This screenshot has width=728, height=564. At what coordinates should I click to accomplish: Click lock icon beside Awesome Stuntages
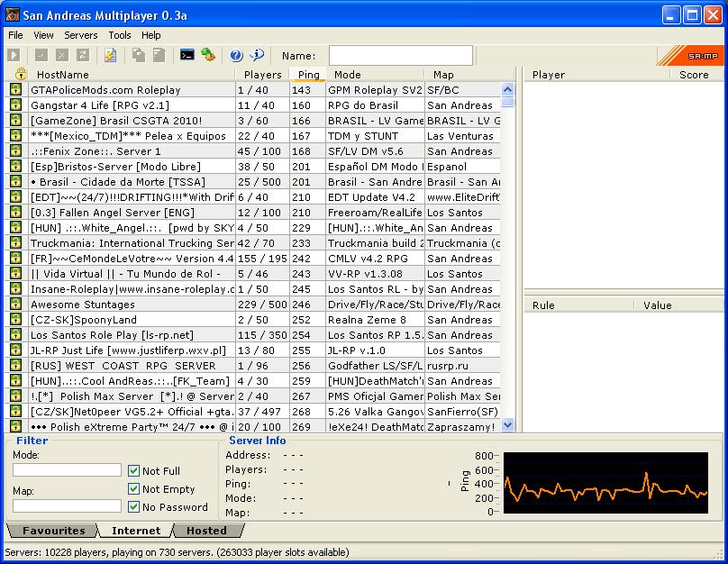point(16,304)
